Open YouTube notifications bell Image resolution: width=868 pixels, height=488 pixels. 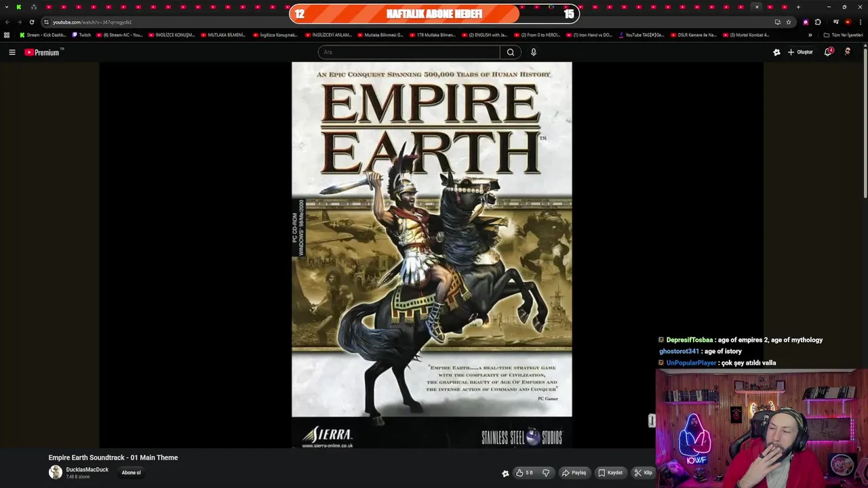click(x=828, y=52)
